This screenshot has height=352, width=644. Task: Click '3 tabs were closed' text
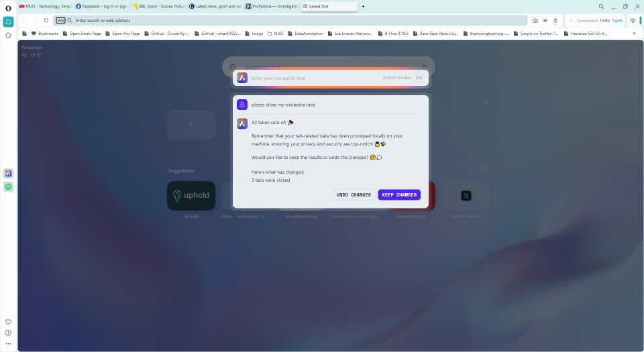[270, 180]
